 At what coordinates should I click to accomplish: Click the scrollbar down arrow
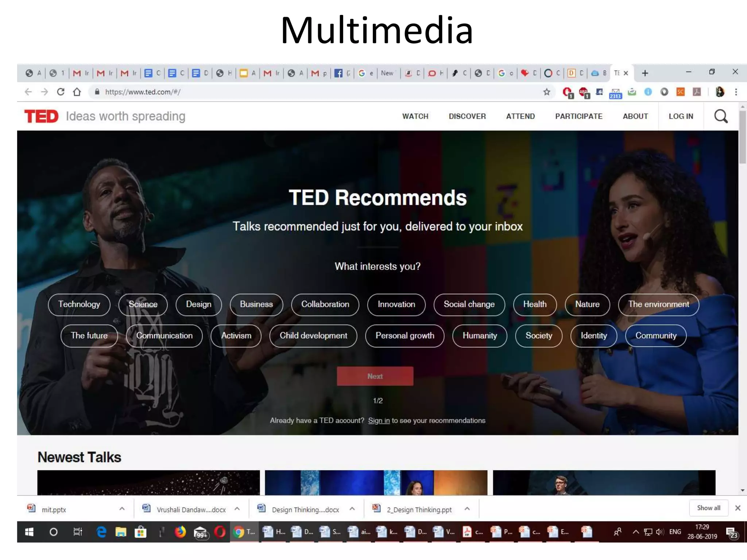(x=743, y=490)
